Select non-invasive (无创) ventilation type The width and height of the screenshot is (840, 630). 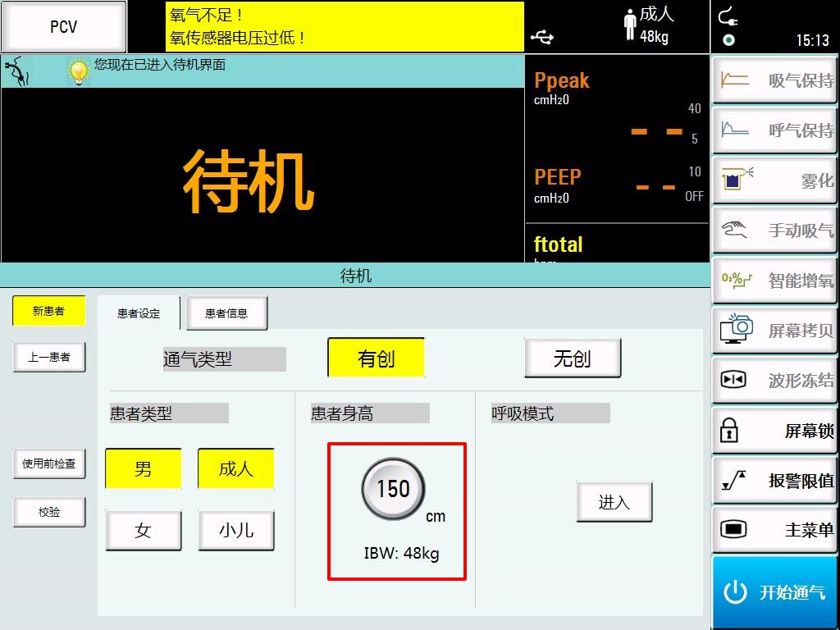pos(572,358)
